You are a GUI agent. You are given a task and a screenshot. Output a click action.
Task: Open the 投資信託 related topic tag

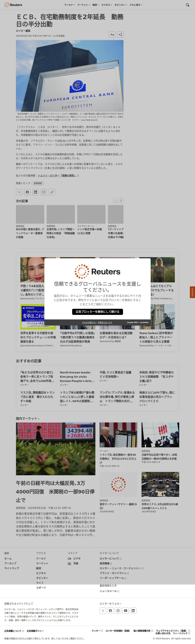pyautogui.click(x=38, y=183)
